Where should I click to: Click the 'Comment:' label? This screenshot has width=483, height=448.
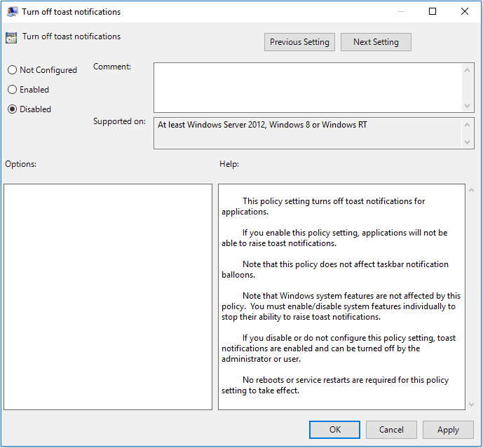coord(112,67)
